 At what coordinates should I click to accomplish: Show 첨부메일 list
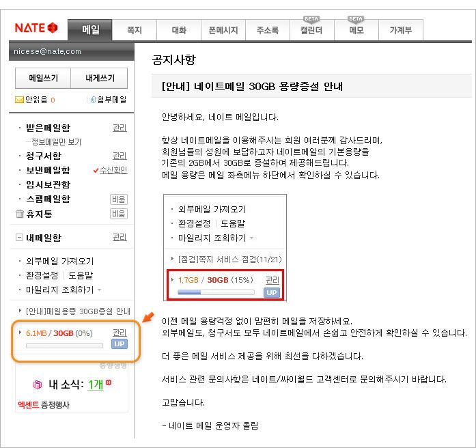[x=111, y=100]
